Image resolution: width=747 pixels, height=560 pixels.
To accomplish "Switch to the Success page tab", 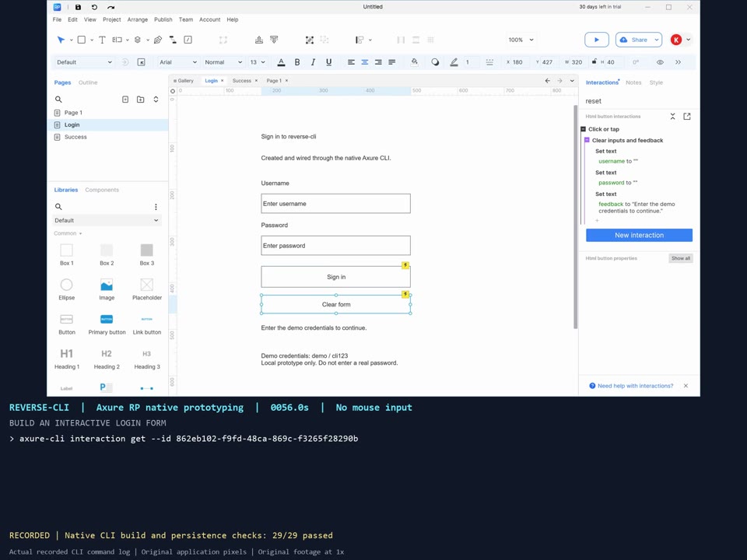I will pos(241,81).
